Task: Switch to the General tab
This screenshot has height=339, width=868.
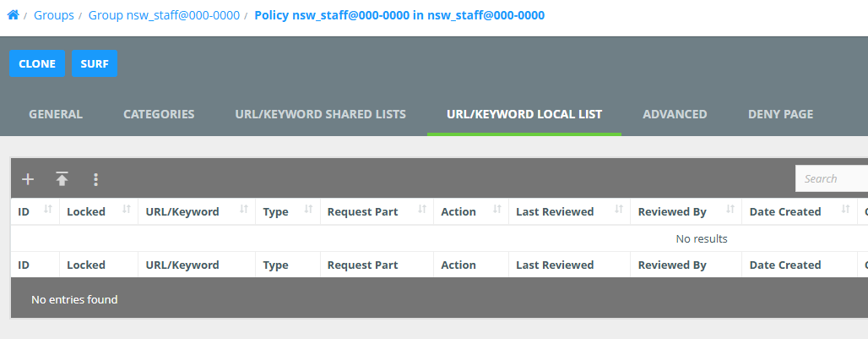Action: point(56,114)
